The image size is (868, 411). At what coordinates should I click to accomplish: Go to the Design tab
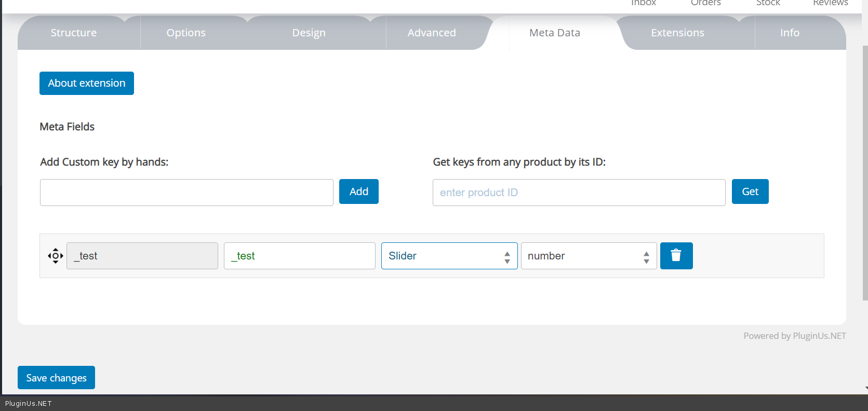pyautogui.click(x=309, y=33)
